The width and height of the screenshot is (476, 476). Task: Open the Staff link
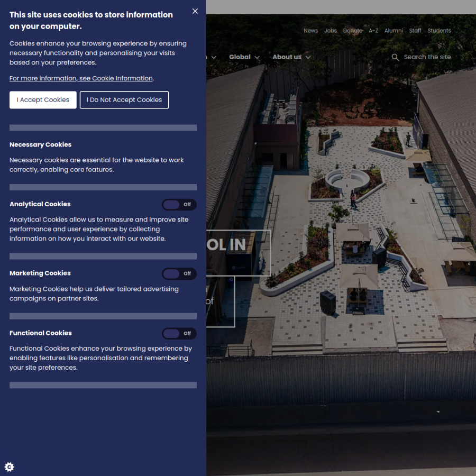click(x=415, y=31)
